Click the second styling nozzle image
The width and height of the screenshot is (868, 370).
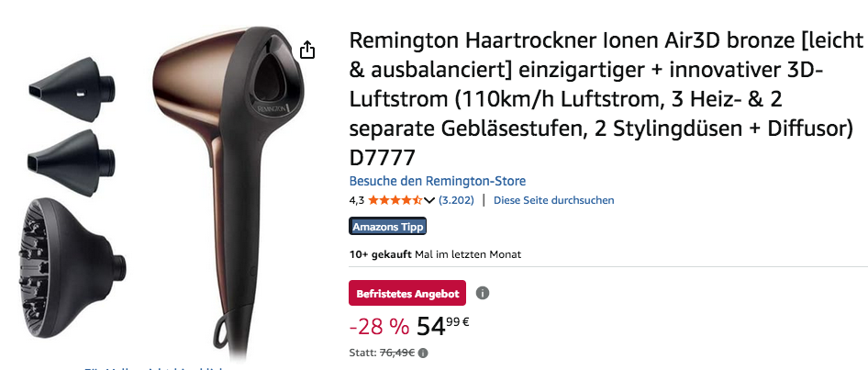click(x=72, y=162)
